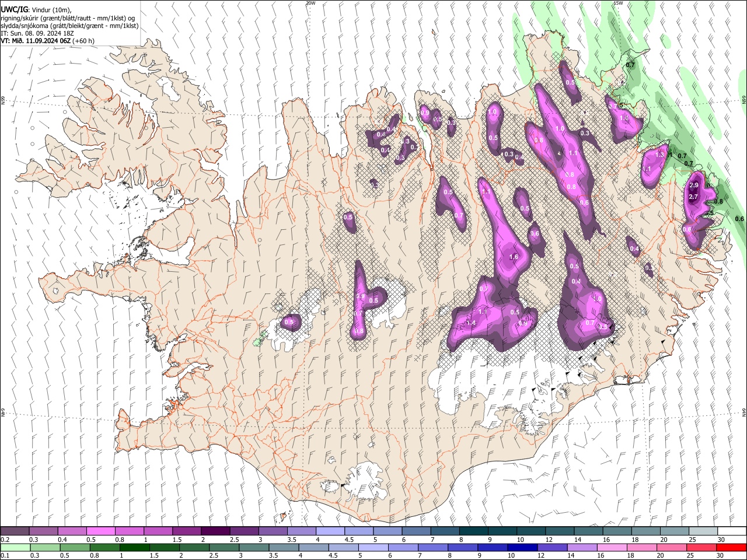This screenshot has height=560, width=747.
Task: Pick the 2.5–3 snow legend swatch
Action: click(245, 531)
